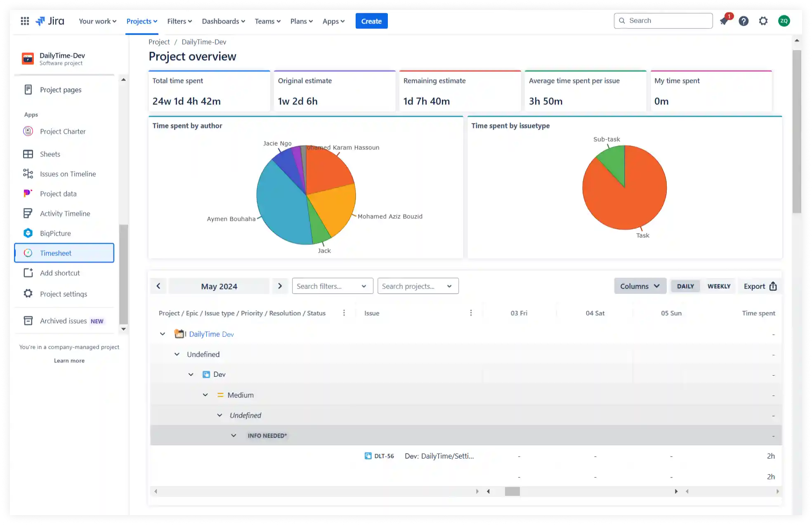Switch timesheet view to DAILY
Screen dimensions: 812x525
685,286
